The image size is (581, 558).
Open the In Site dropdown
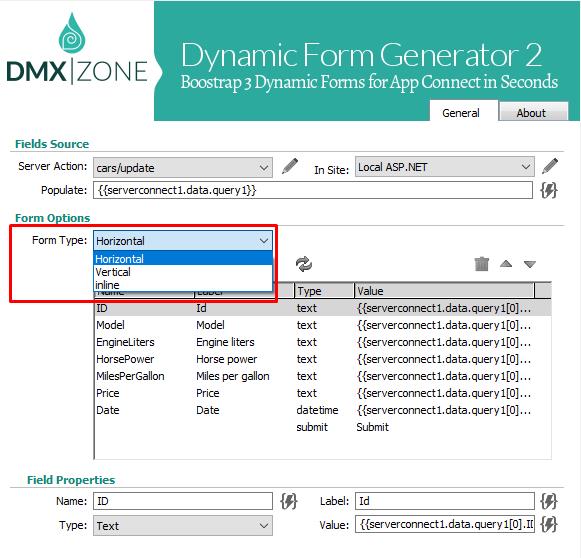[445, 167]
